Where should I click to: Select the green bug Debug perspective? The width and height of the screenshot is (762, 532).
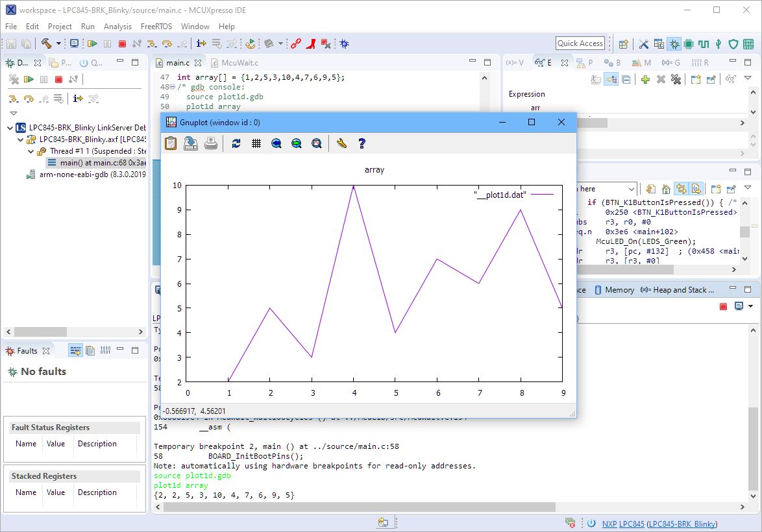coord(674,44)
